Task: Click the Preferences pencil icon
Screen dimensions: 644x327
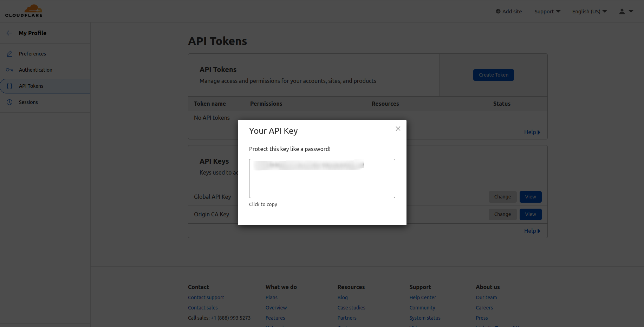Action: [x=9, y=54]
